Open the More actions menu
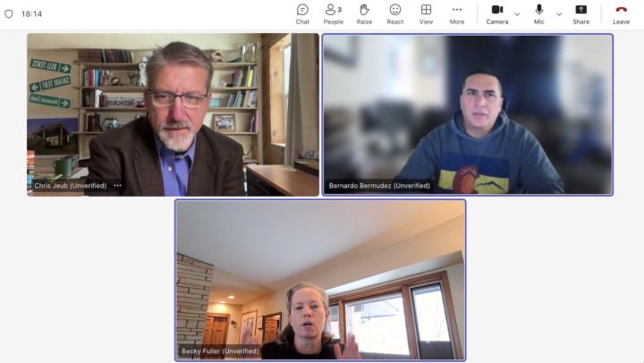The width and height of the screenshot is (644, 363). (x=457, y=14)
